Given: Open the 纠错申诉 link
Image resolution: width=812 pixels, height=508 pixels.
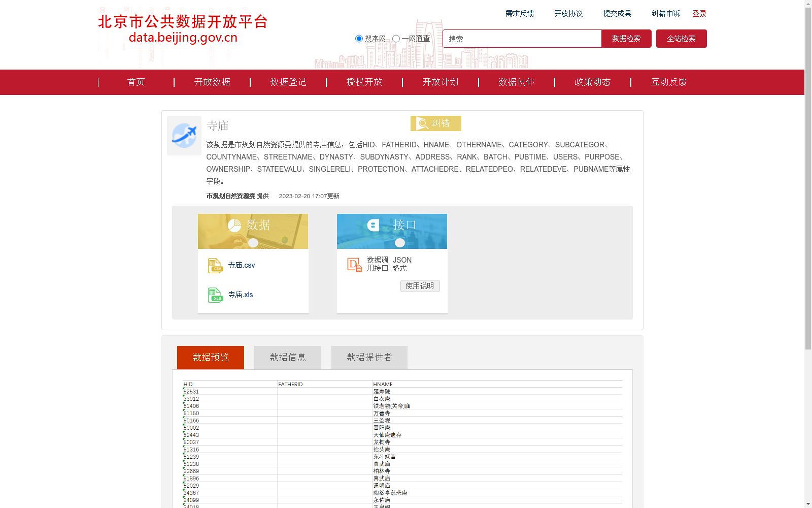Looking at the screenshot, I should click(666, 14).
